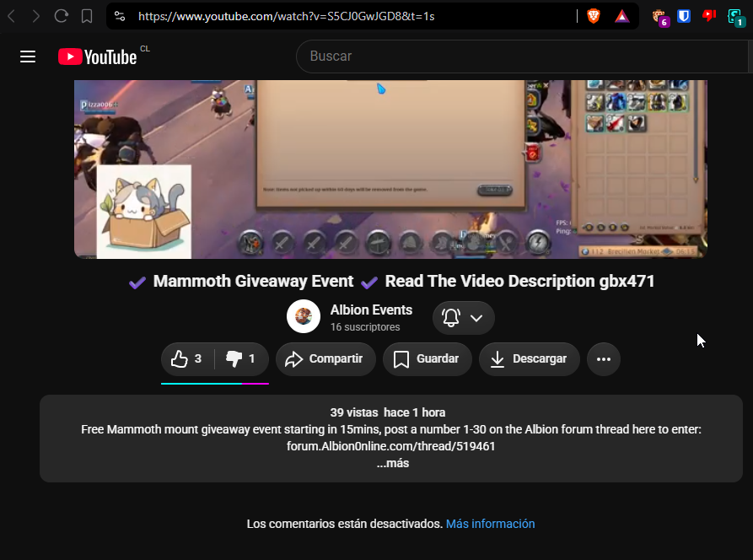Click the Compartir share button
753x560 pixels.
[325, 358]
